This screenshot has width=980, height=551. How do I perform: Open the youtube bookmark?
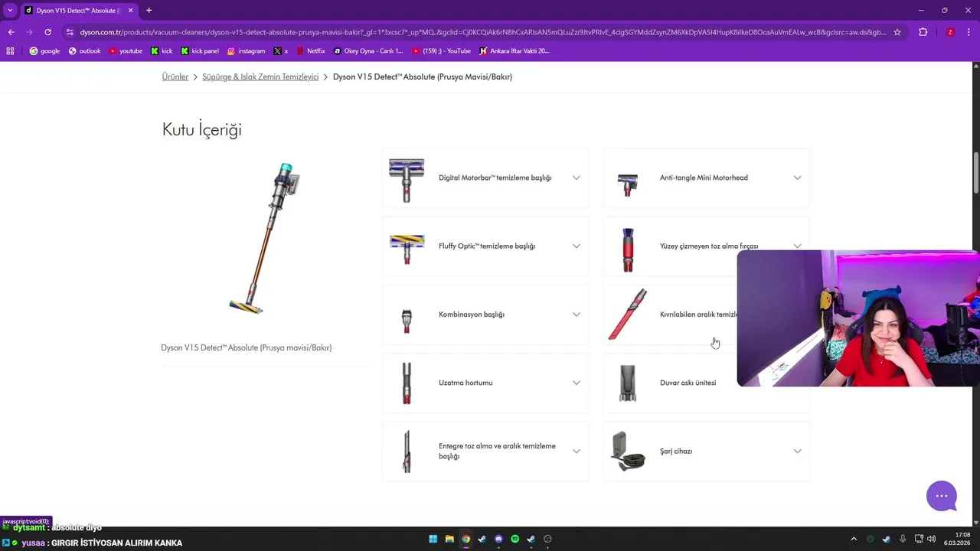[x=126, y=51]
